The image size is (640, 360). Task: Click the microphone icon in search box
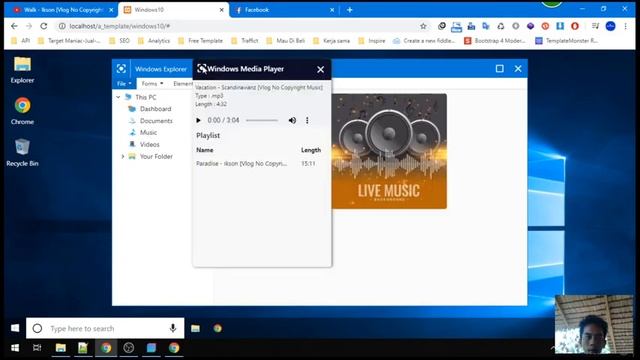tap(173, 328)
